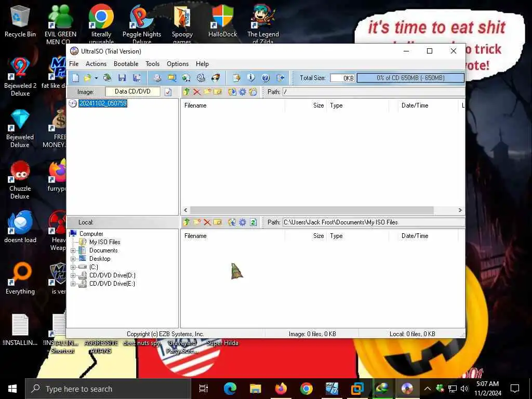Click the Make CD/DVD Image icon
This screenshot has height=399, width=532.
coord(157,78)
